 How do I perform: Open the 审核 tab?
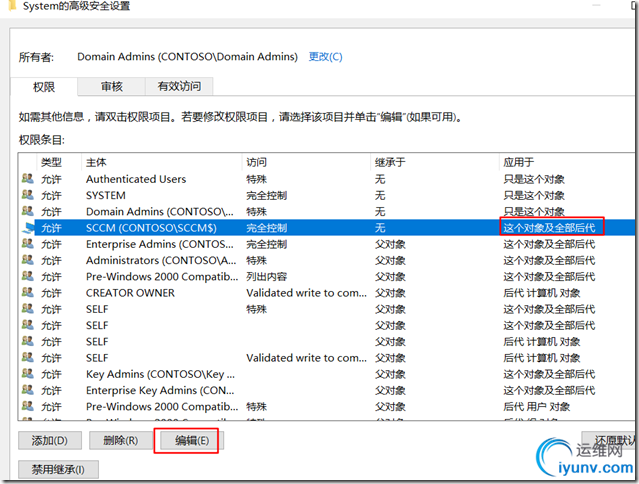(x=111, y=86)
